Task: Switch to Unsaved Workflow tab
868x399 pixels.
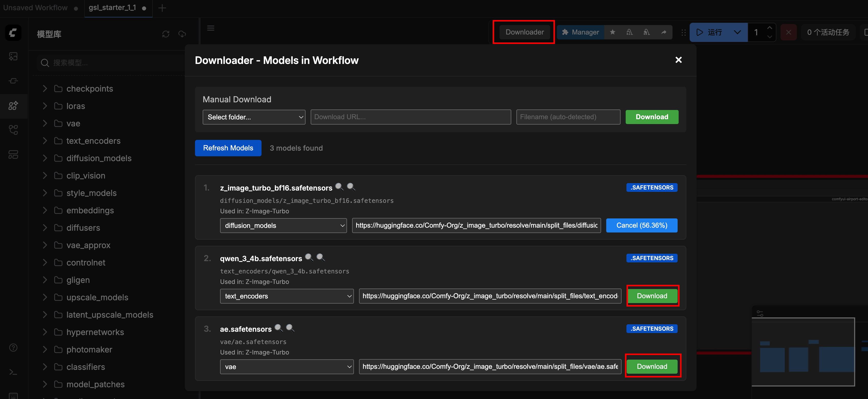Action: point(35,8)
